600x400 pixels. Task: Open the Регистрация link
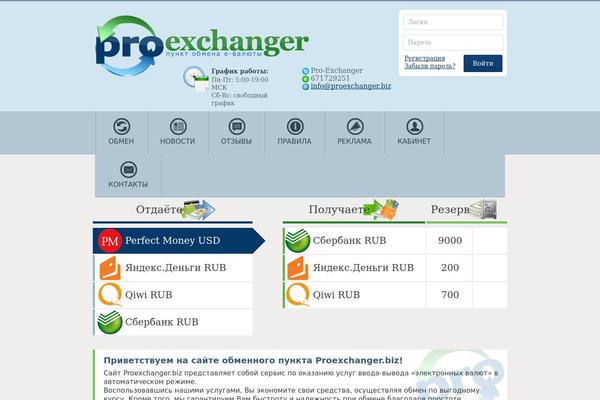[424, 58]
